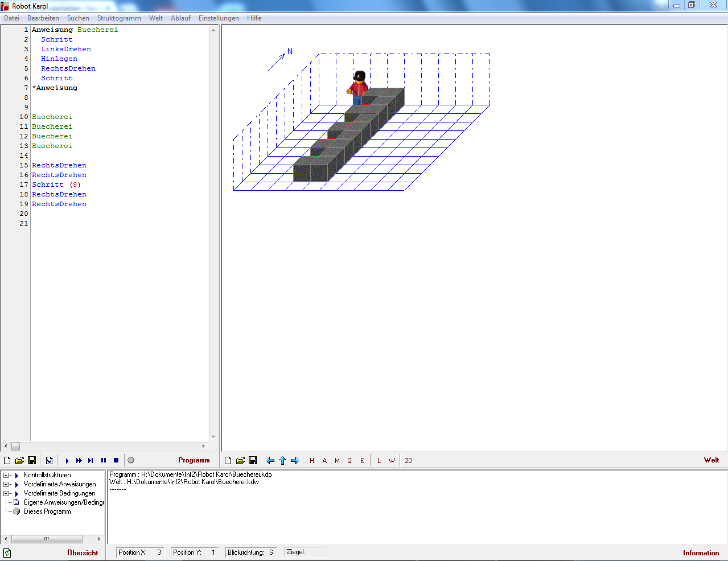The height and width of the screenshot is (561, 728).
Task: Toggle the 2D world view
Action: [408, 461]
